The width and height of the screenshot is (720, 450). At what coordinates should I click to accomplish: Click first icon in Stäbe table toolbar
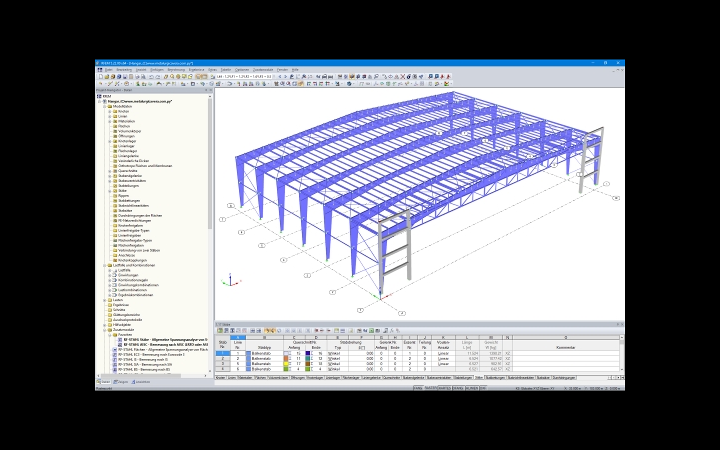pyautogui.click(x=220, y=331)
